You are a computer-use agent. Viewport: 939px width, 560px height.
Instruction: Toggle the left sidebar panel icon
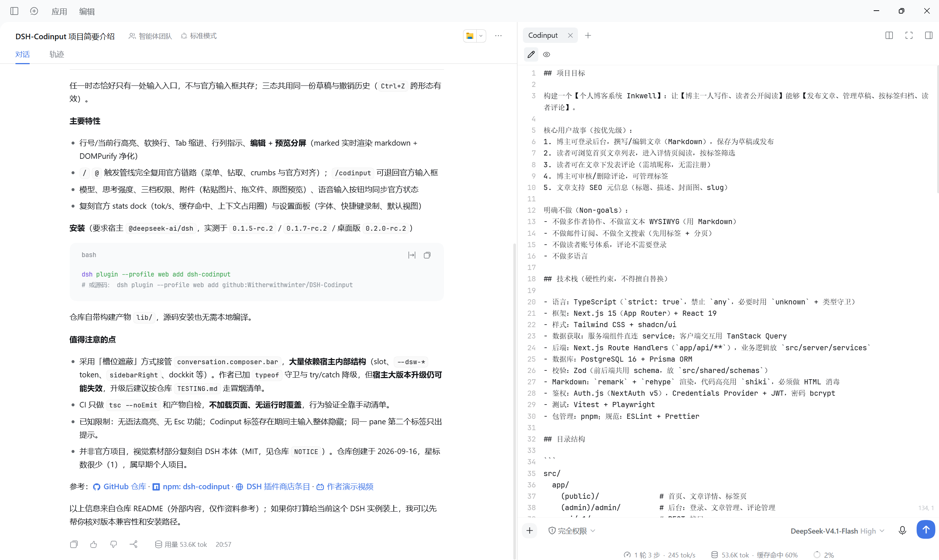[x=14, y=11]
